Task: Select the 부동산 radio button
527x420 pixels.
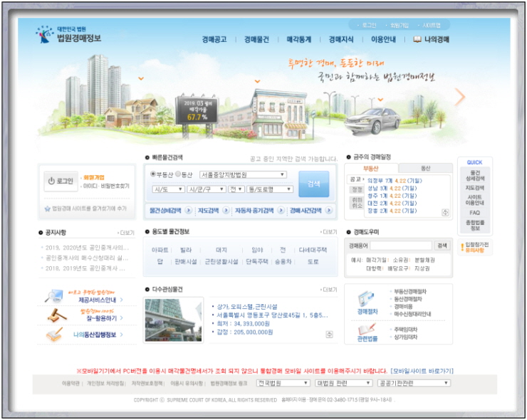Action: 153,174
